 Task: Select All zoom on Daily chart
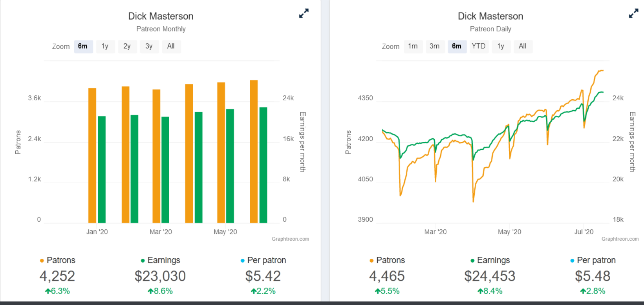coord(523,46)
